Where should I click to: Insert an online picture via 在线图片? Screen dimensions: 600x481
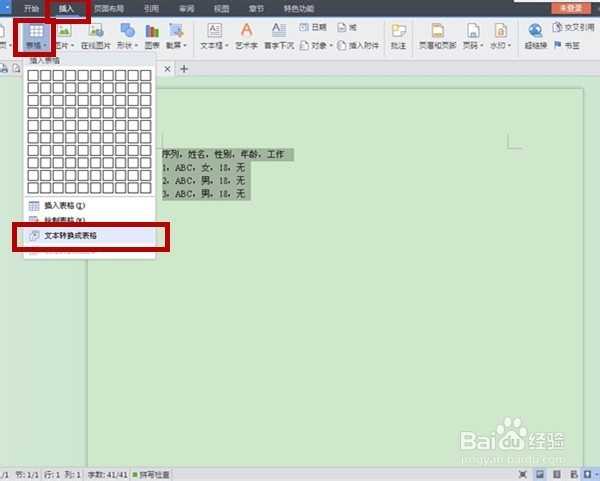click(96, 37)
